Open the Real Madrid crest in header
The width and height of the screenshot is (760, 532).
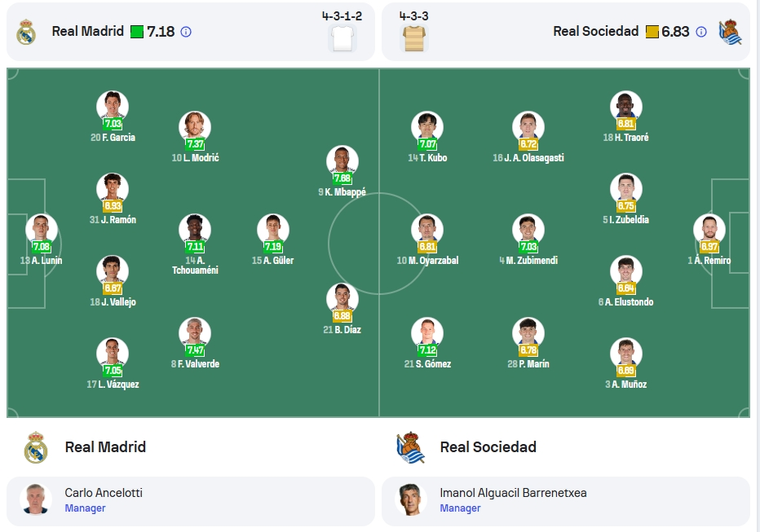(x=26, y=32)
